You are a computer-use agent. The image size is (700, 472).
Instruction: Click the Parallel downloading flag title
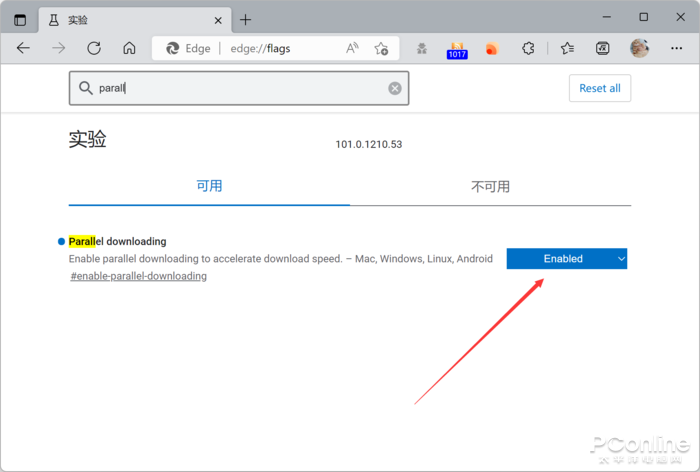[117, 242]
